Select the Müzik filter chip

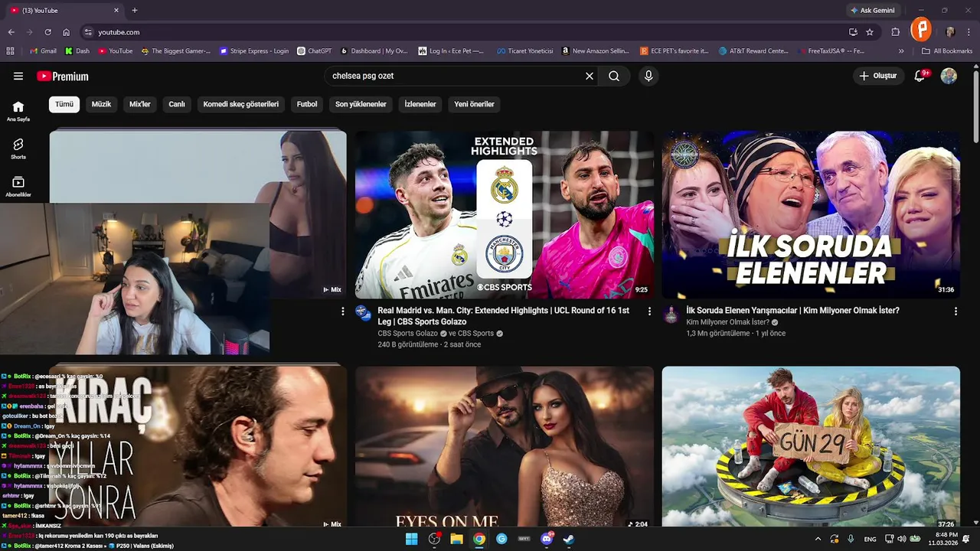pos(101,104)
